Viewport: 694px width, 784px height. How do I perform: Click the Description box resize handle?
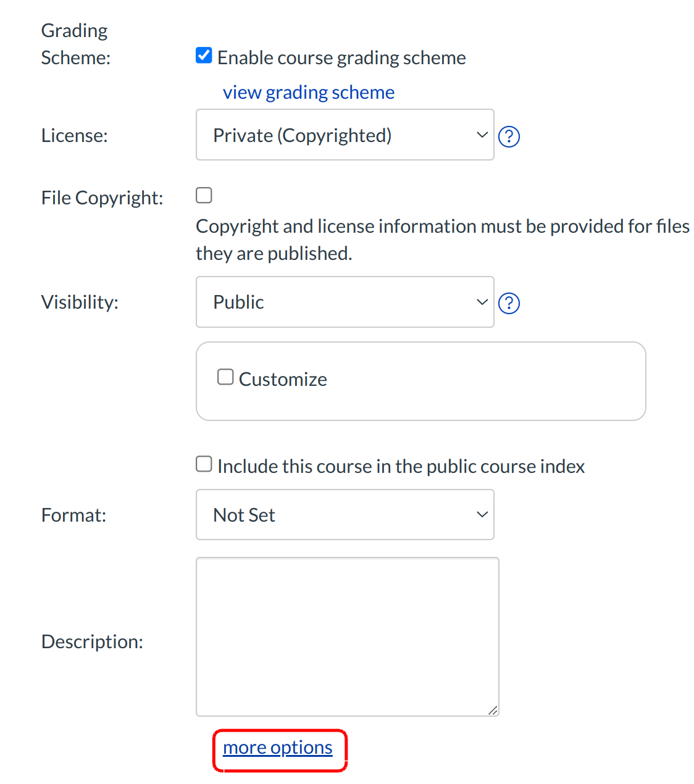click(x=493, y=711)
